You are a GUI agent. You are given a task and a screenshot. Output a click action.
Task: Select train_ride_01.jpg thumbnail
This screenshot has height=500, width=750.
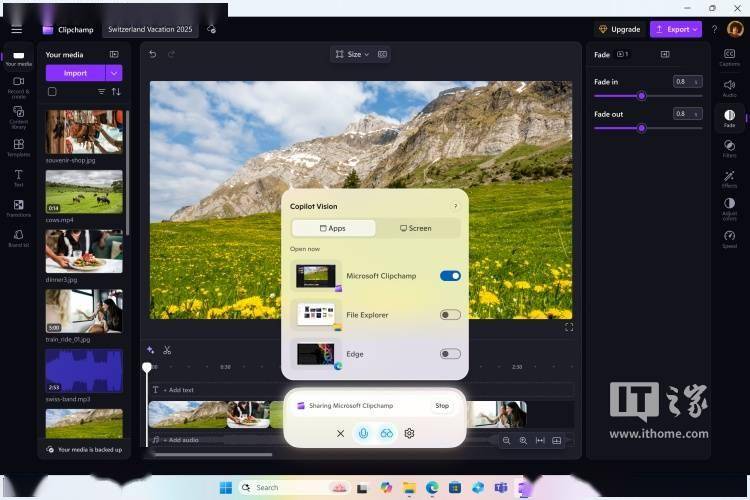point(84,311)
